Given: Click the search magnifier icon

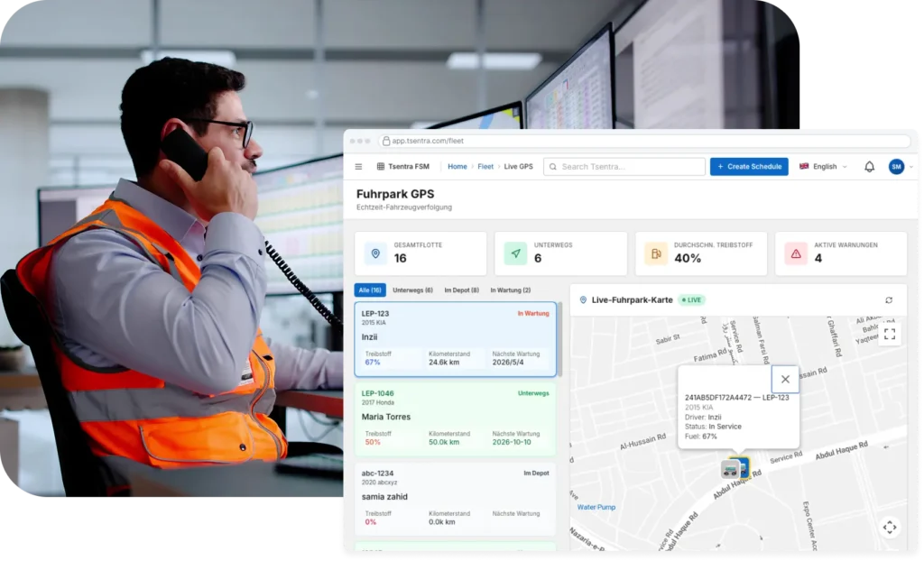Looking at the screenshot, I should click(x=553, y=167).
